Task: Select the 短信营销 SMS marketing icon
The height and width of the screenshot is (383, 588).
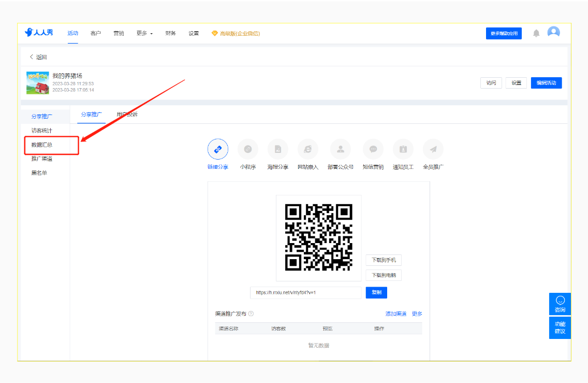Action: [x=373, y=149]
